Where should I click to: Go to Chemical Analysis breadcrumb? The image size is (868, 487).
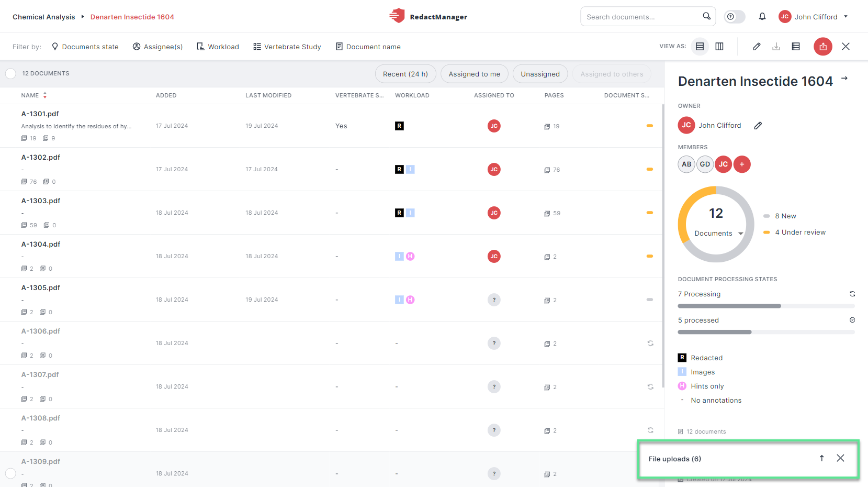point(44,17)
